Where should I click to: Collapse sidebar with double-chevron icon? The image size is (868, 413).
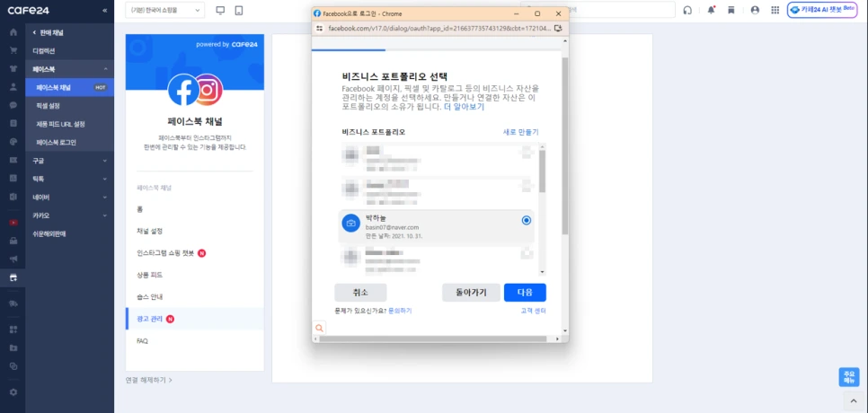(x=105, y=11)
